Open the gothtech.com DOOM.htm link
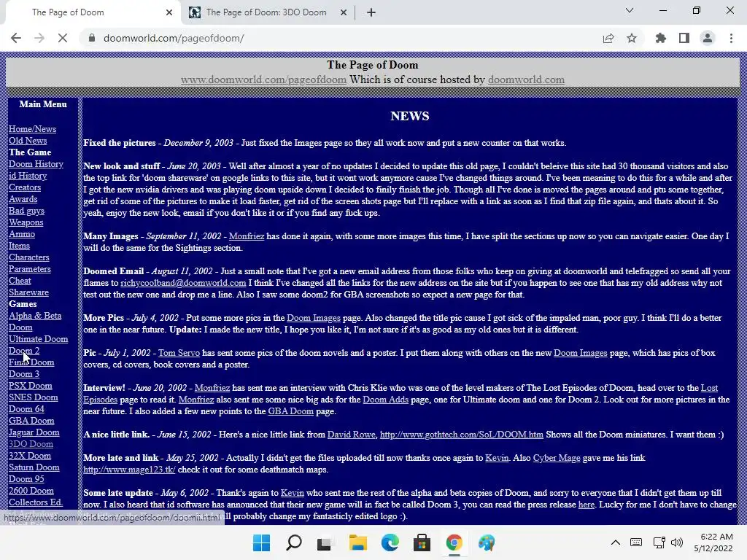747x560 pixels. point(462,435)
